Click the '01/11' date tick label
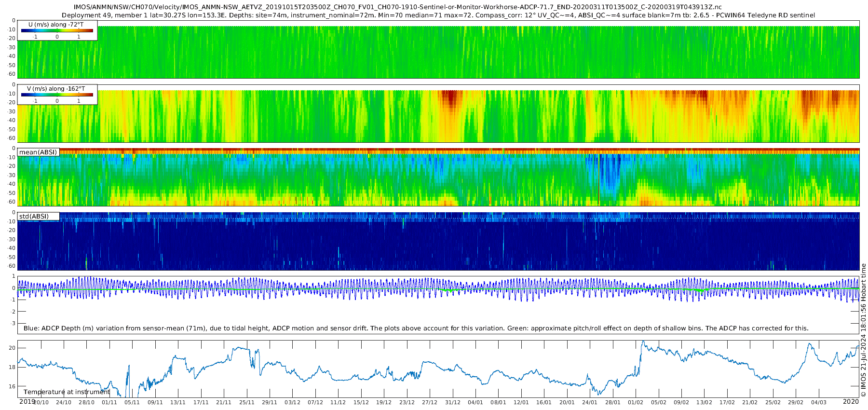 (109, 402)
